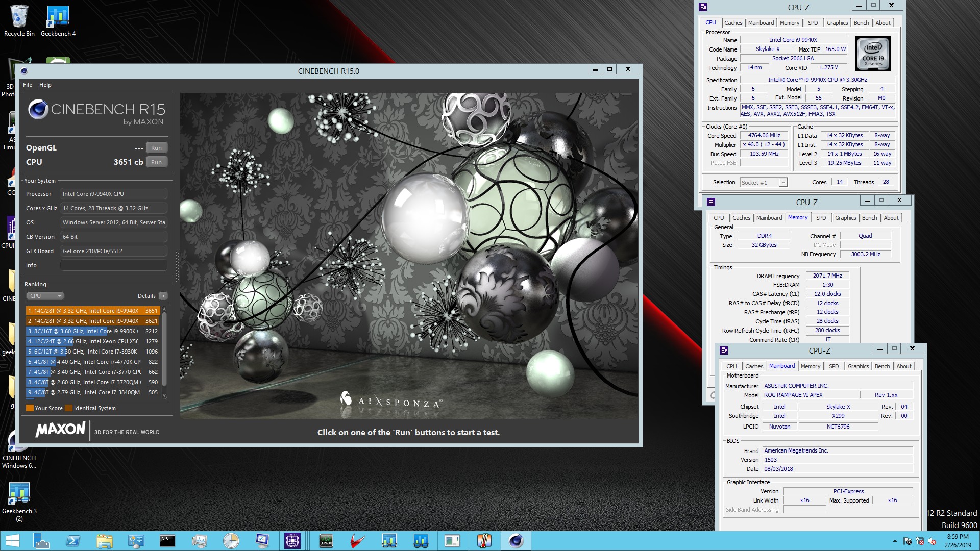Switch to Caches tab in top CPU-Z window
The width and height of the screenshot is (980, 551).
[733, 23]
